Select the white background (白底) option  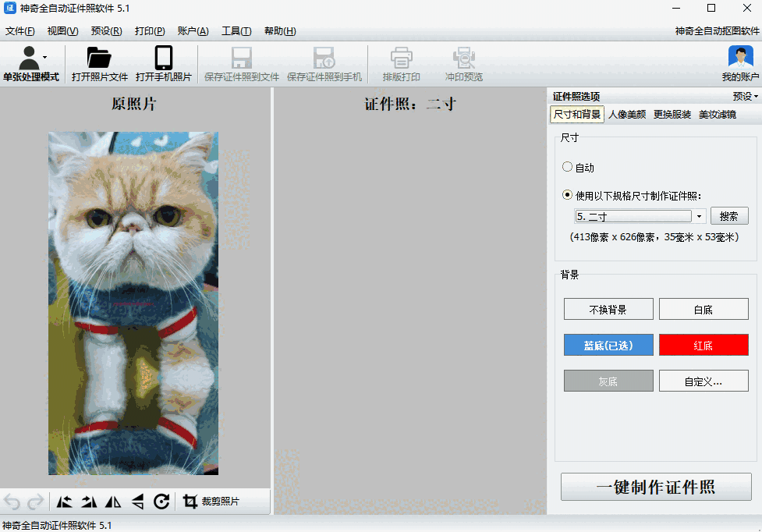[704, 309]
